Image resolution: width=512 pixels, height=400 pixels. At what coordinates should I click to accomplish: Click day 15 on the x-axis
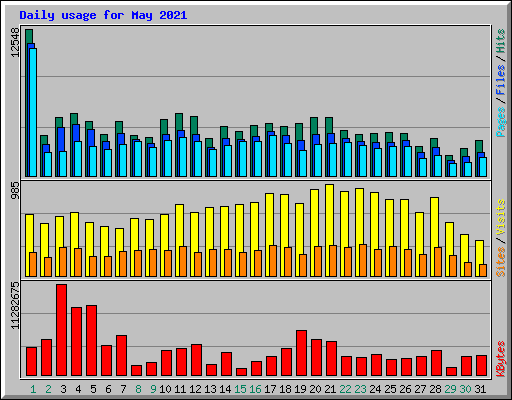click(240, 389)
